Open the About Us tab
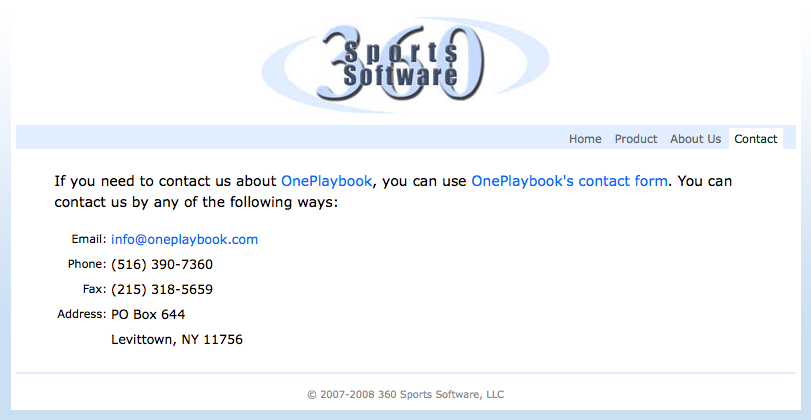The image size is (811, 420). [x=695, y=139]
